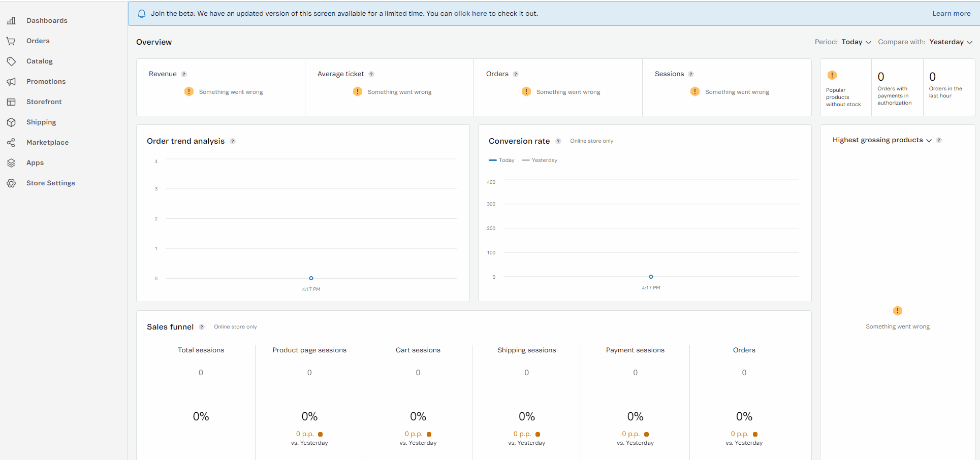Click the help icon beside Order trend analysis

point(233,142)
